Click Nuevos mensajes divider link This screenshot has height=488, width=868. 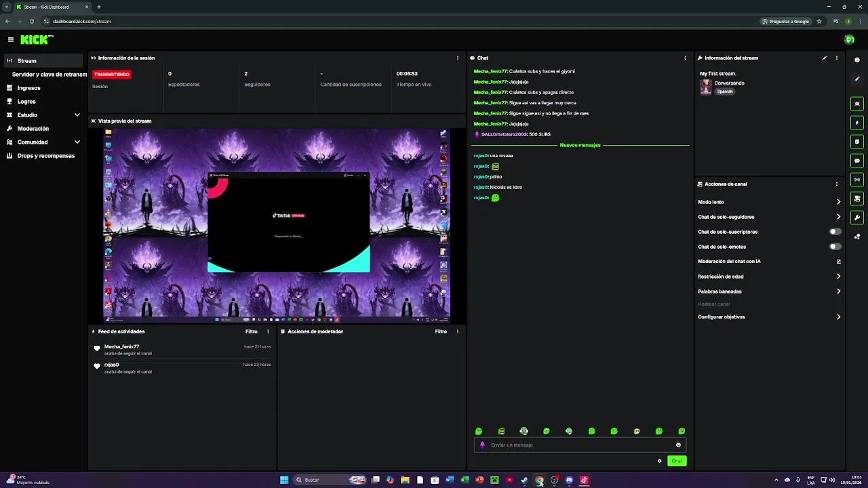[580, 145]
